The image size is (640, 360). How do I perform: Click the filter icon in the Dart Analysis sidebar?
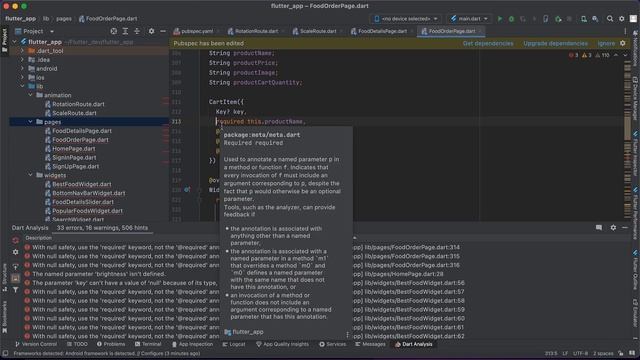tap(16, 290)
